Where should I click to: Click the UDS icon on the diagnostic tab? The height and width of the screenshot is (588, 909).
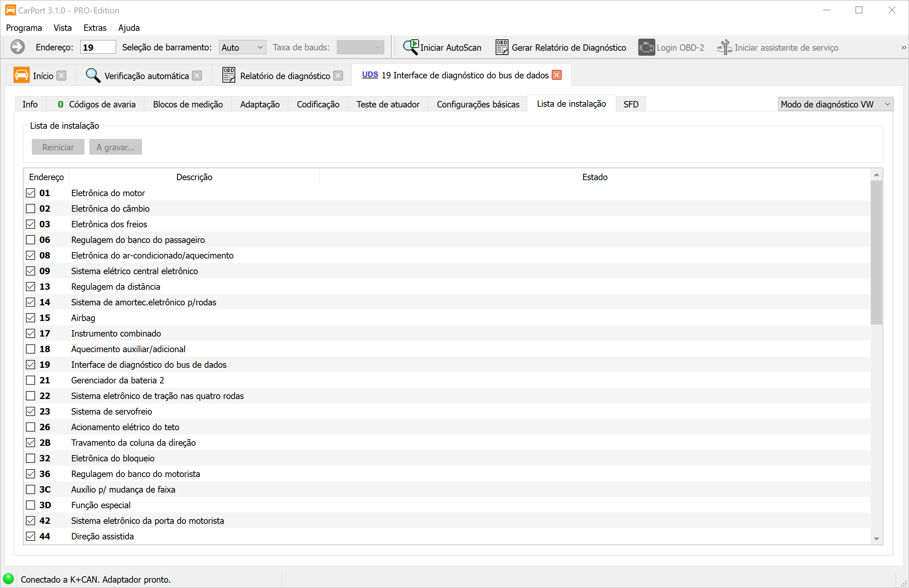(369, 75)
